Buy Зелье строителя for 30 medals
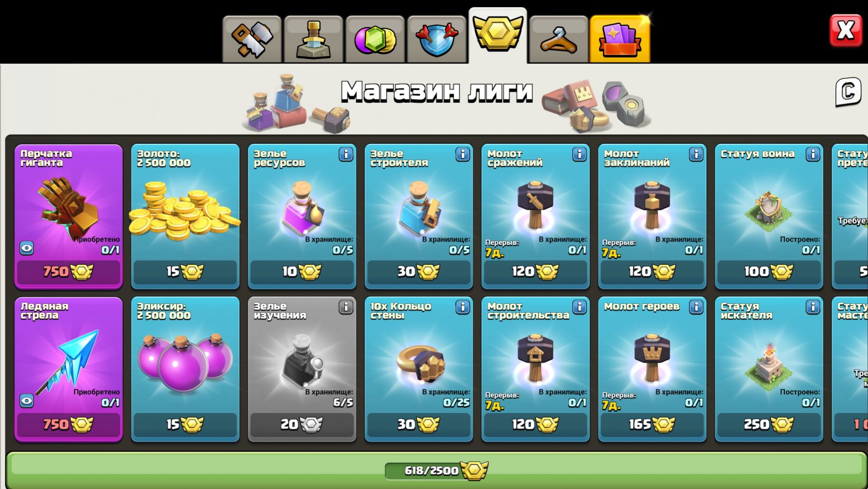Image resolution: width=868 pixels, height=489 pixels. coord(419,271)
